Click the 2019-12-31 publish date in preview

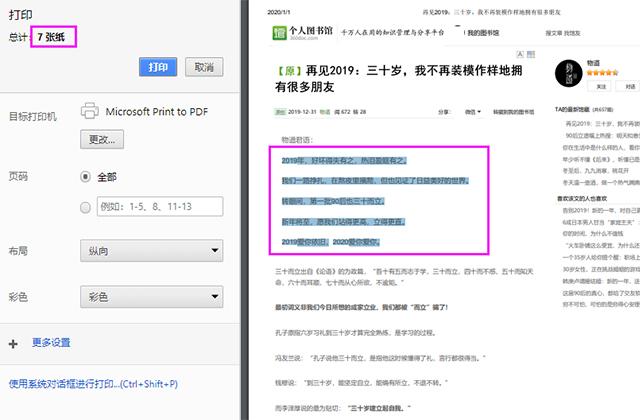(x=302, y=112)
